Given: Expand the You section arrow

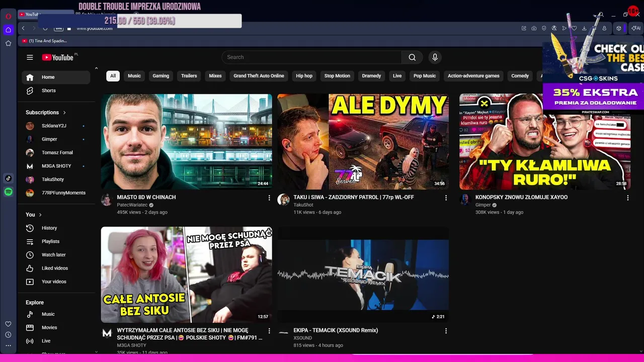Looking at the screenshot, I should [x=40, y=215].
